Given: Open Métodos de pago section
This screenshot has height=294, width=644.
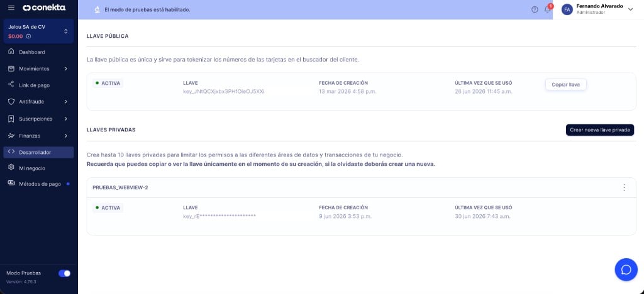Looking at the screenshot, I should point(38,184).
